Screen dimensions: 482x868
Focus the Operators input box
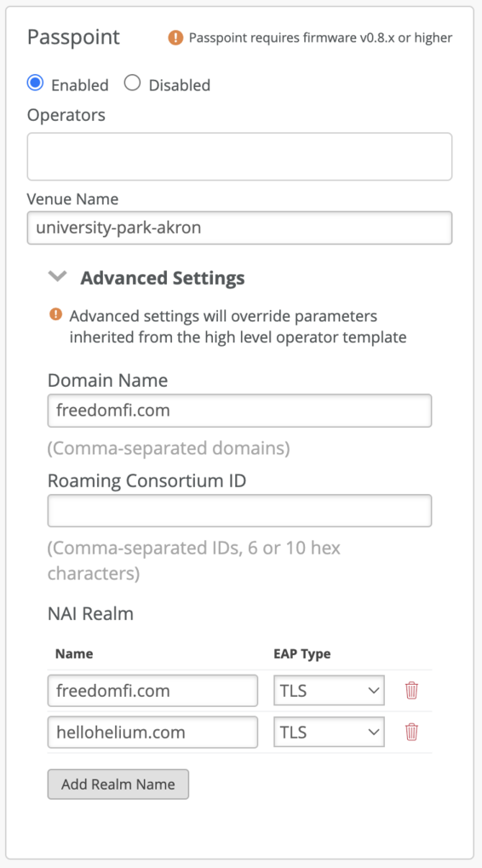click(x=239, y=156)
